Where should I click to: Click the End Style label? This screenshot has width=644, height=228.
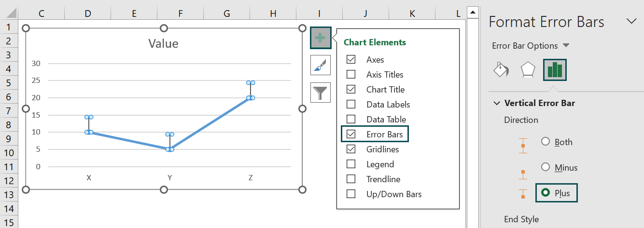click(521, 219)
